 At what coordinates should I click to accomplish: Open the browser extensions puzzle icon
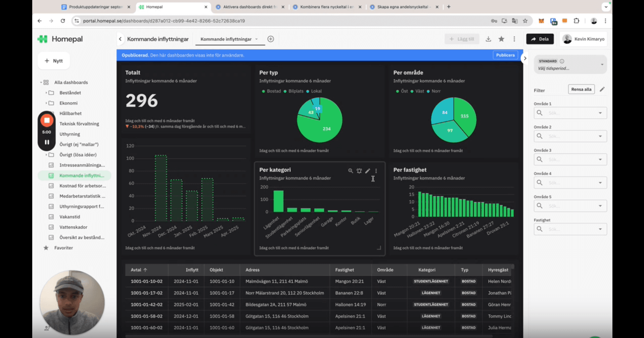577,21
